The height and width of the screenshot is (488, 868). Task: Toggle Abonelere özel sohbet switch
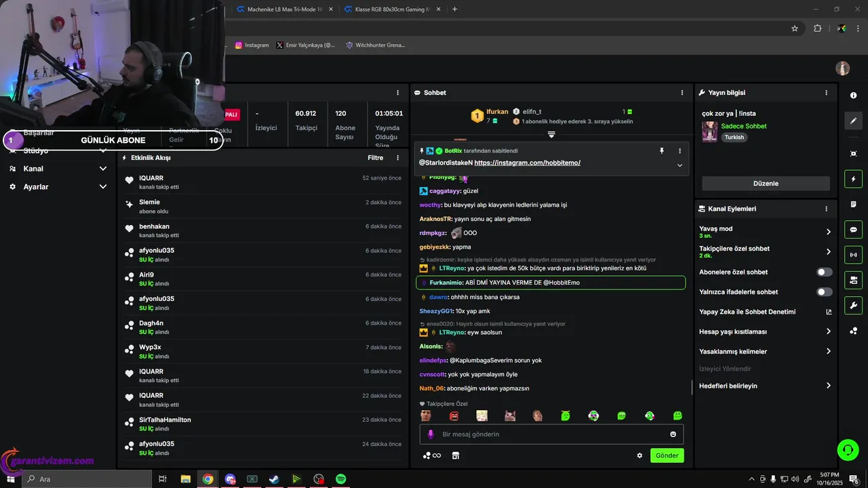(824, 272)
